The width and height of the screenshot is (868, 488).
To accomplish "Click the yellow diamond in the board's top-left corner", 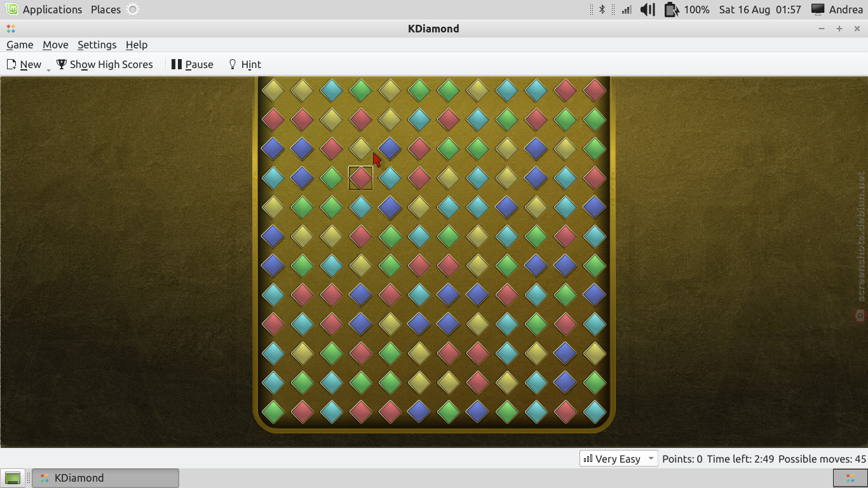I will (273, 90).
